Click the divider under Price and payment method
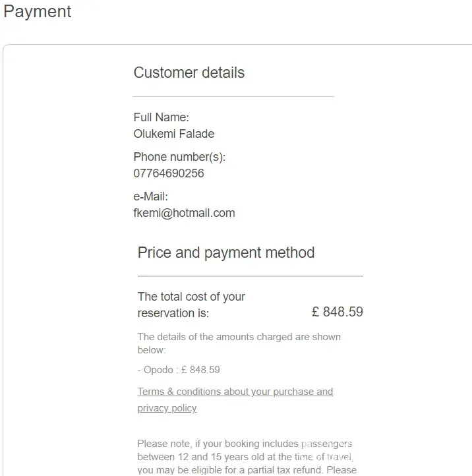This screenshot has width=472, height=476. [x=250, y=276]
